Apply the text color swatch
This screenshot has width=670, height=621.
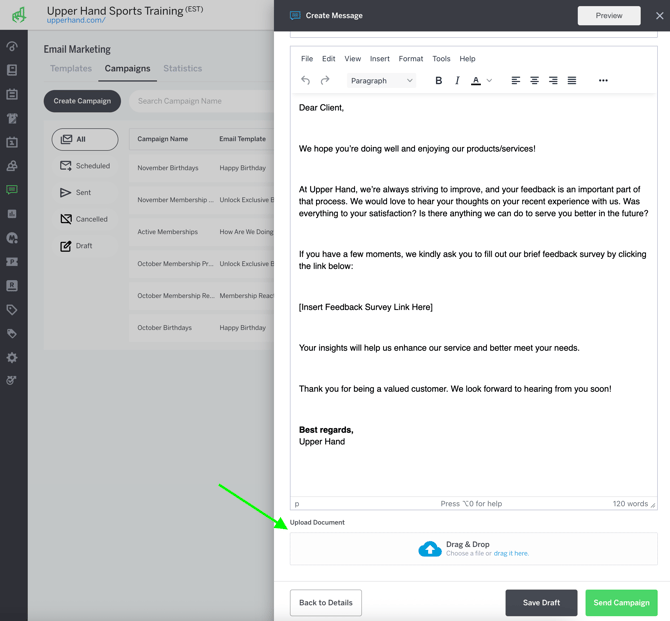(x=476, y=81)
